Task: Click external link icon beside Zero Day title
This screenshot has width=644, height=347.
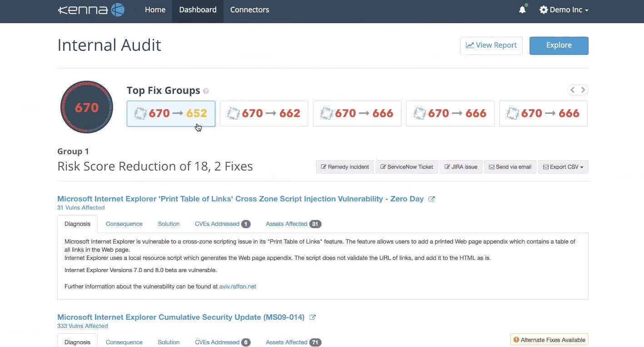Action: (432, 199)
